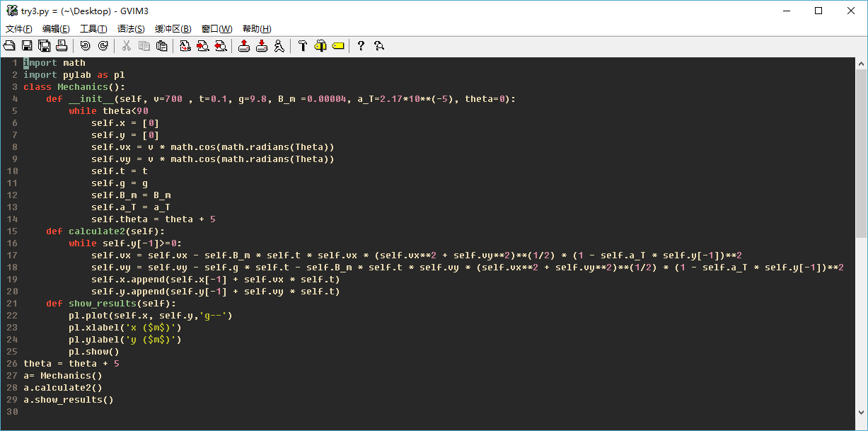Click 'class Mechanics():' on line 3

tap(74, 87)
